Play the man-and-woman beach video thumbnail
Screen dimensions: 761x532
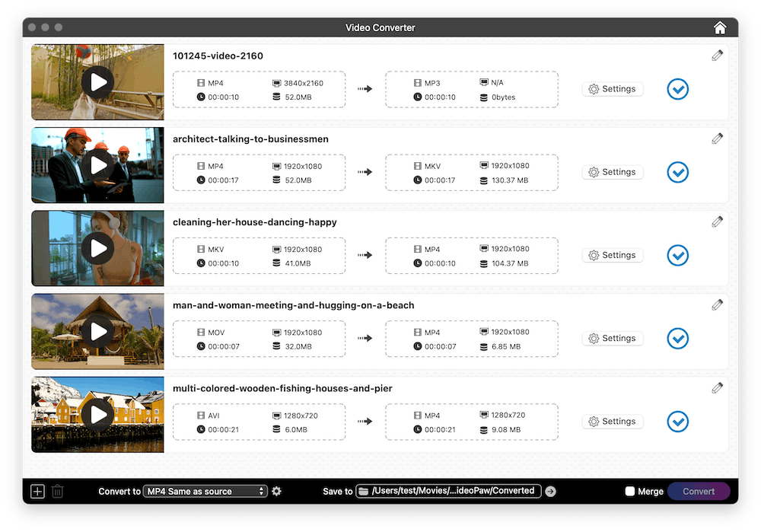coord(98,331)
